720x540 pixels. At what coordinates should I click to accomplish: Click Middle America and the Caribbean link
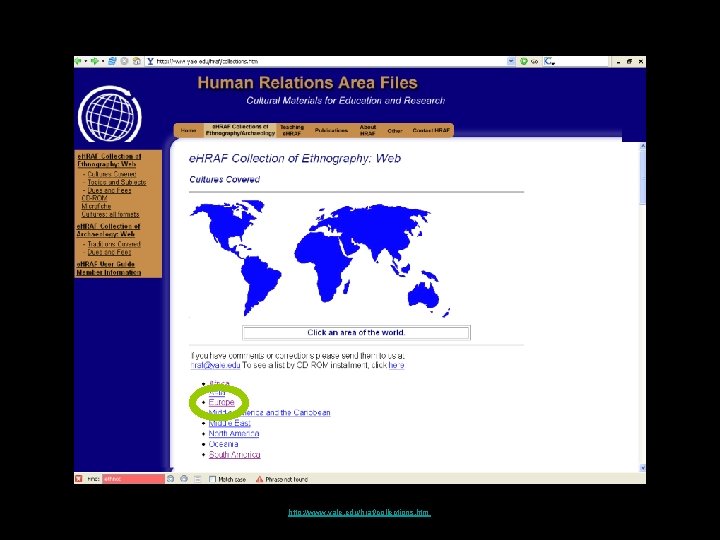(269, 412)
